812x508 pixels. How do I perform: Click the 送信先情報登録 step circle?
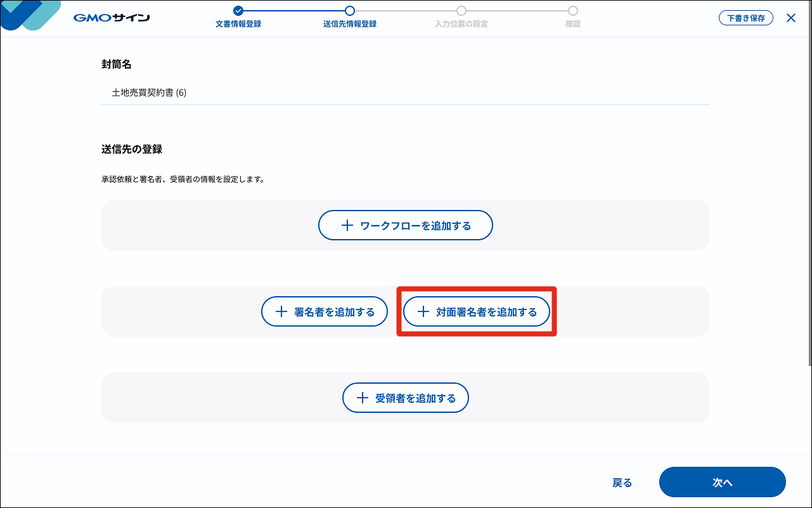350,10
